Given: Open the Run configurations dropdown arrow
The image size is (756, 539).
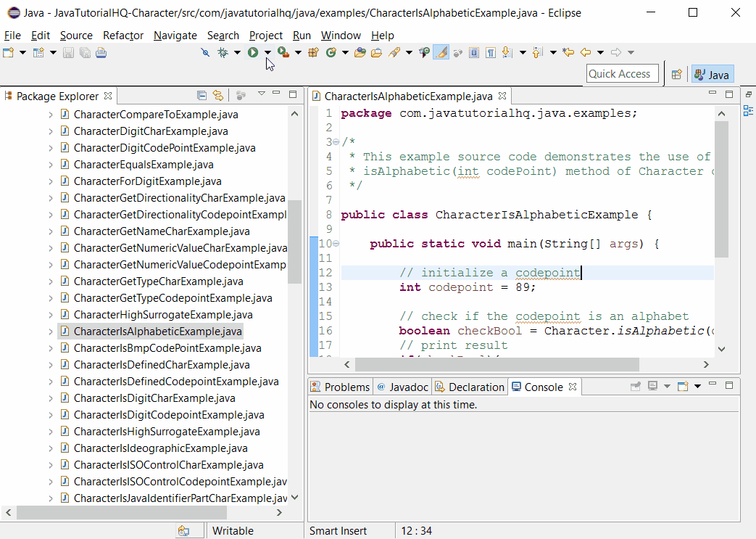Looking at the screenshot, I should (267, 53).
